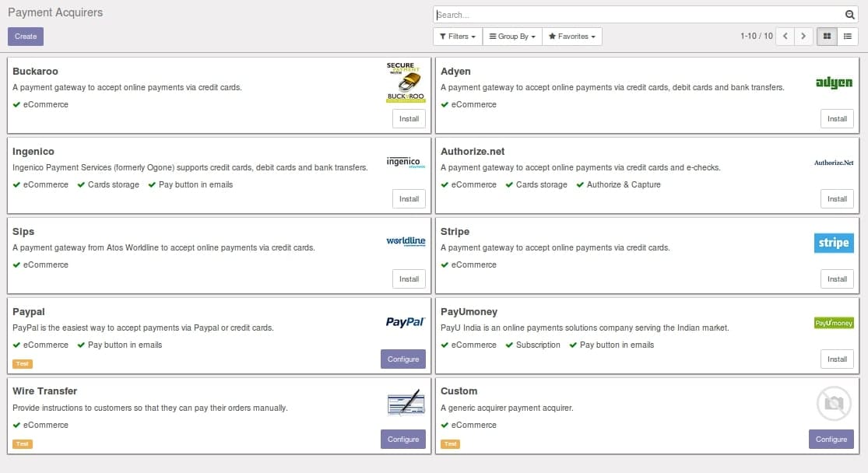Click 'A generic acquirer payment acquirer.' text
Image resolution: width=868 pixels, height=473 pixels.
click(x=507, y=408)
